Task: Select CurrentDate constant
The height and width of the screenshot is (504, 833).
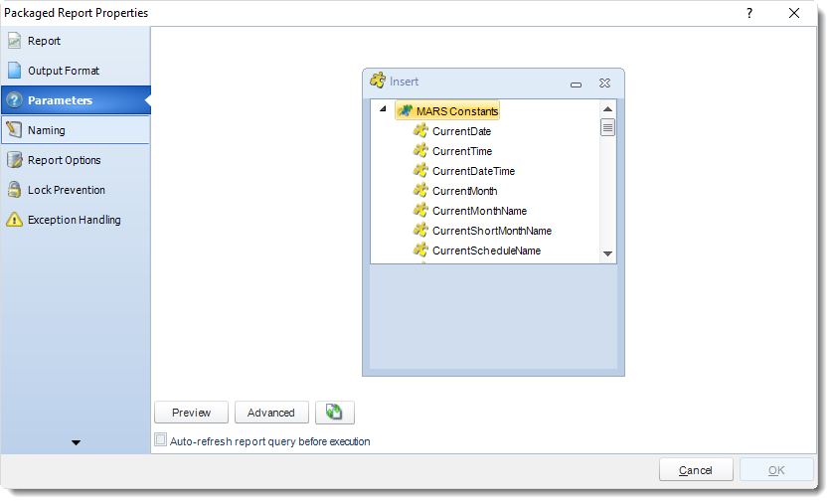Action: [x=461, y=131]
